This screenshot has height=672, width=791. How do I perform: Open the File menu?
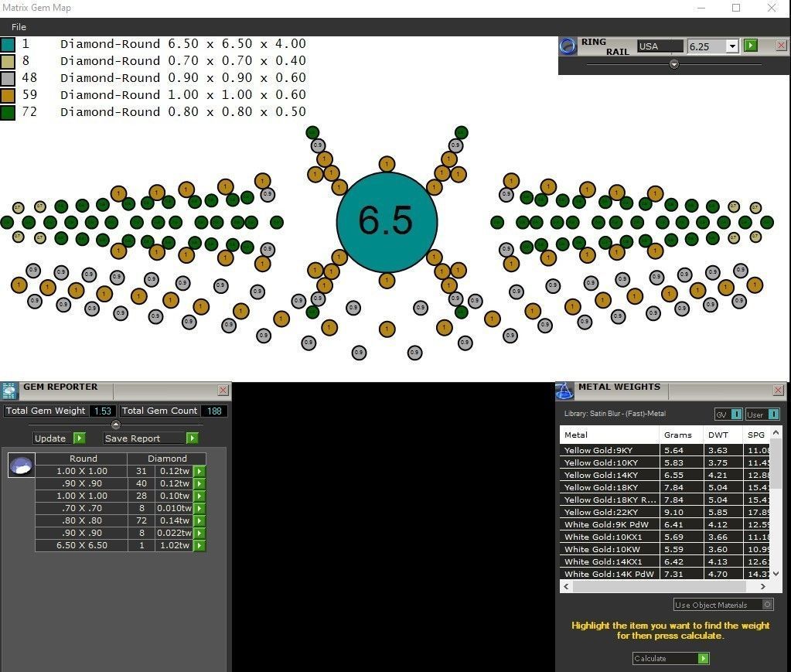tap(19, 27)
